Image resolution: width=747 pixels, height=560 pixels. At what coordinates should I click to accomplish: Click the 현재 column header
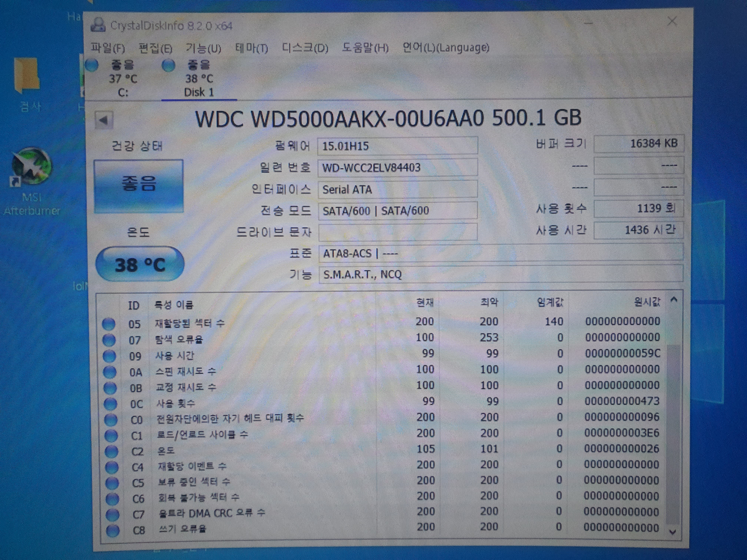[425, 302]
